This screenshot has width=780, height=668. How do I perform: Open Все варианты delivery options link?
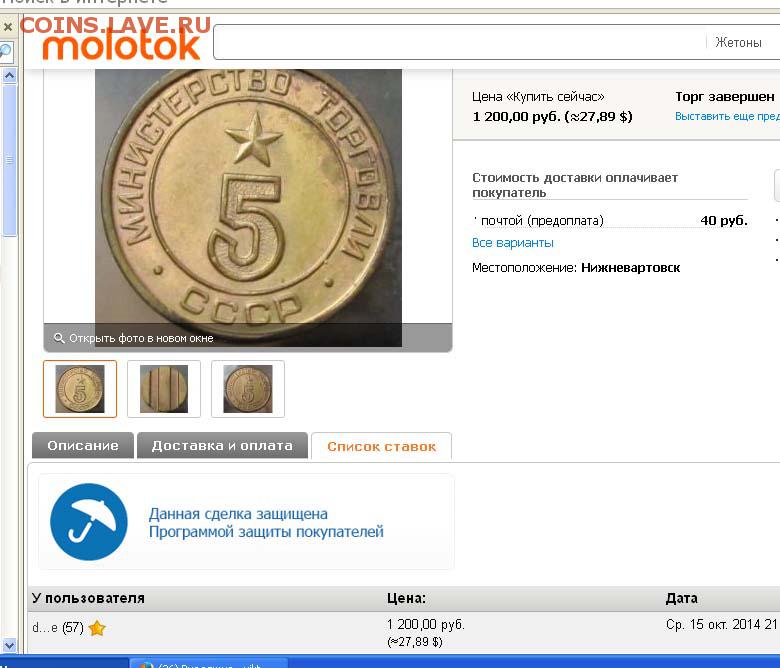point(512,243)
